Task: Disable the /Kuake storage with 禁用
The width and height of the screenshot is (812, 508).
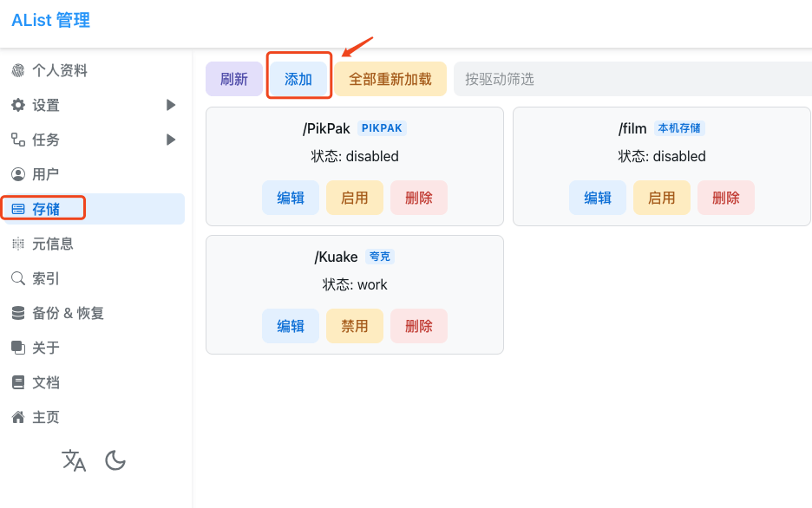Action: click(x=354, y=326)
